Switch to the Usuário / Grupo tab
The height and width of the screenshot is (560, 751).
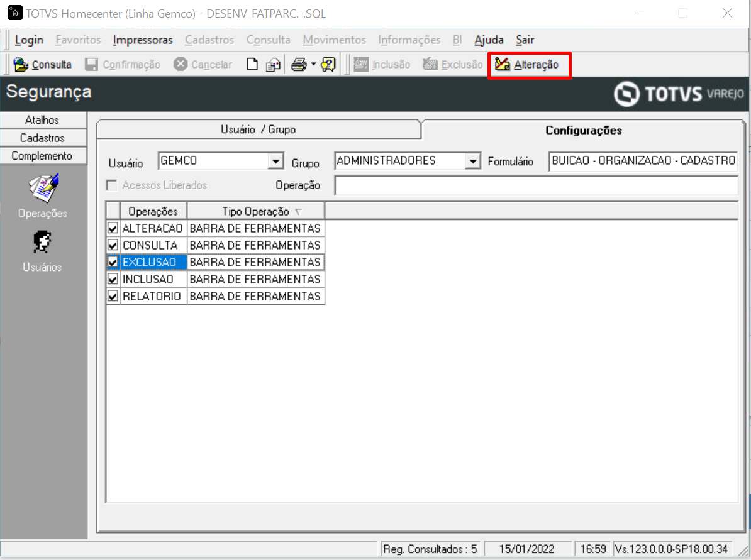[258, 129]
